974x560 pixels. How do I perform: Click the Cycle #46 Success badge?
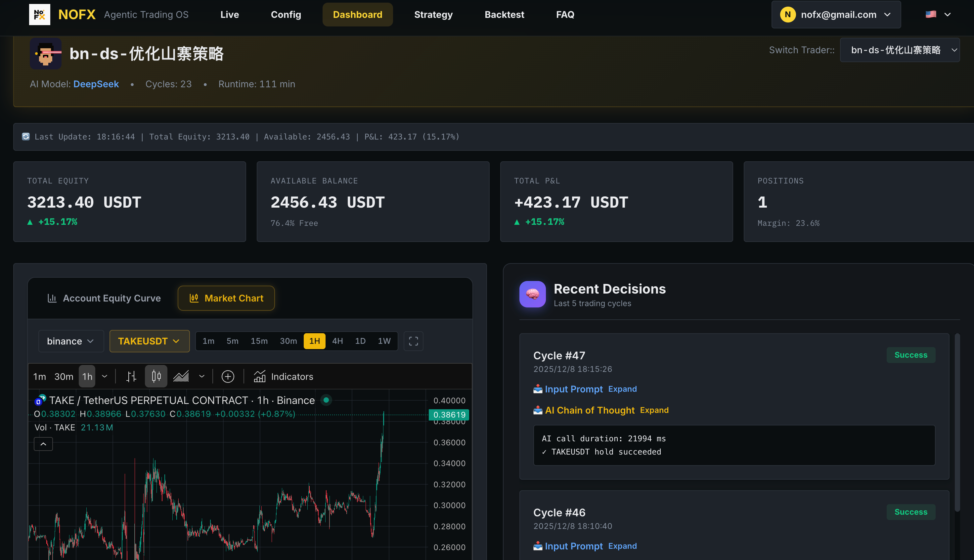coord(910,511)
